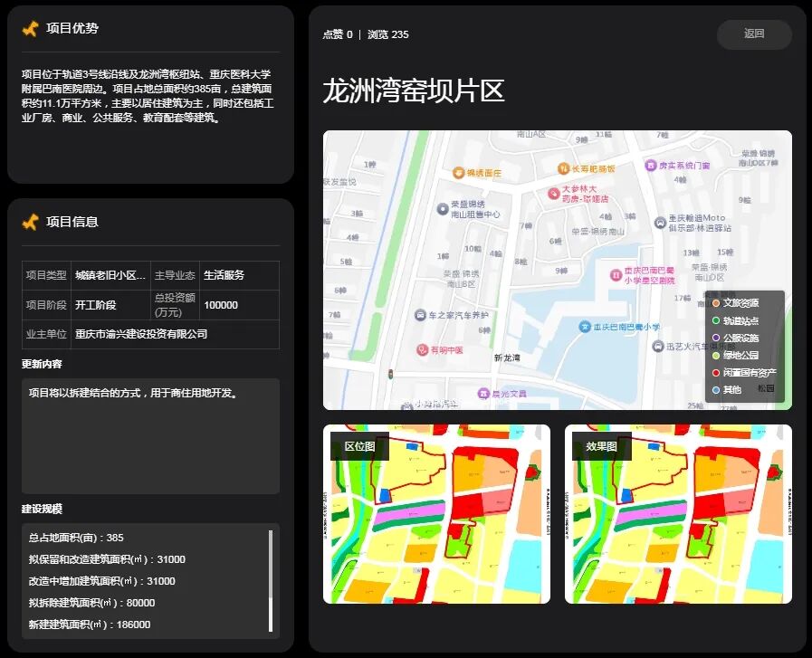This screenshot has height=658, width=812.
Task: Click the 重庆毂迪Moto俱乐部 marker
Action: coord(660,223)
